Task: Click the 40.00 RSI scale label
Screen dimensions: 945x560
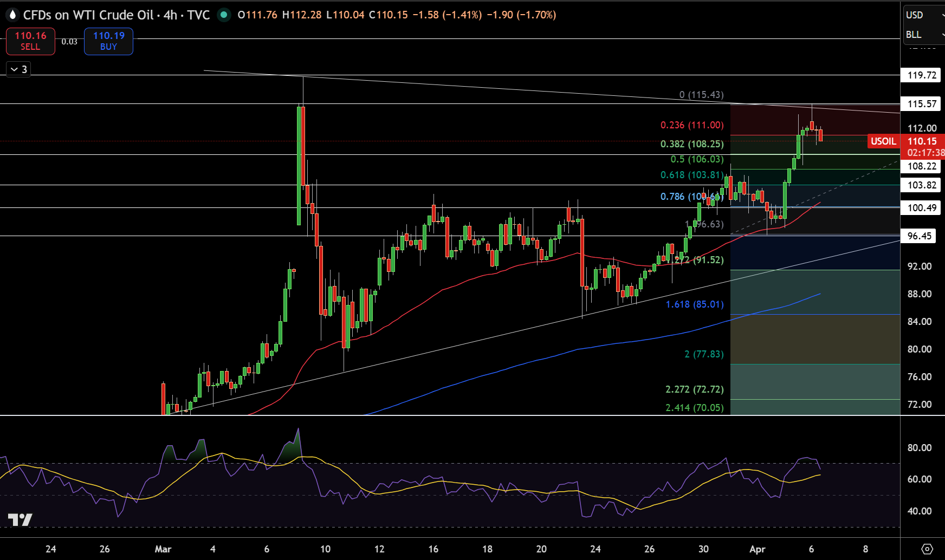Action: (920, 511)
